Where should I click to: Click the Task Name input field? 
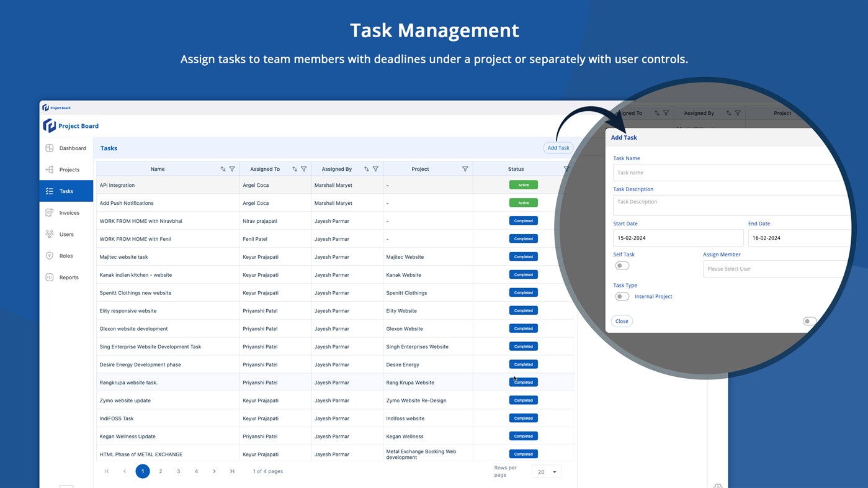[732, 173]
